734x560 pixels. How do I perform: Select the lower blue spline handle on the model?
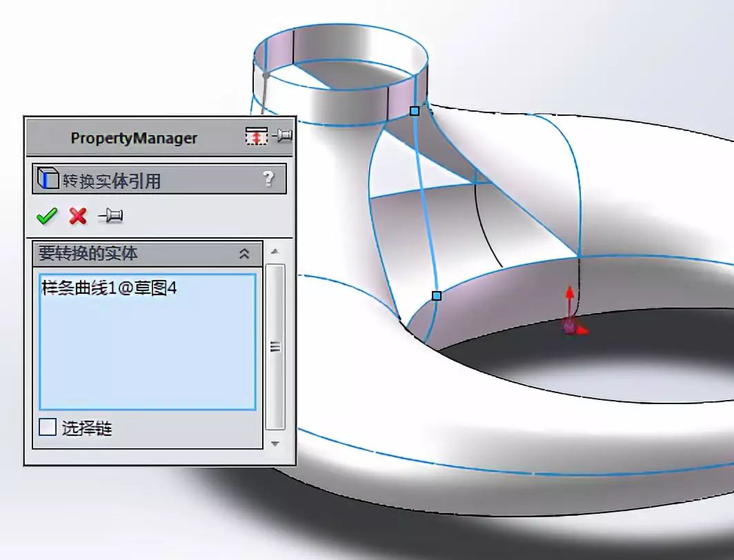pos(437,295)
